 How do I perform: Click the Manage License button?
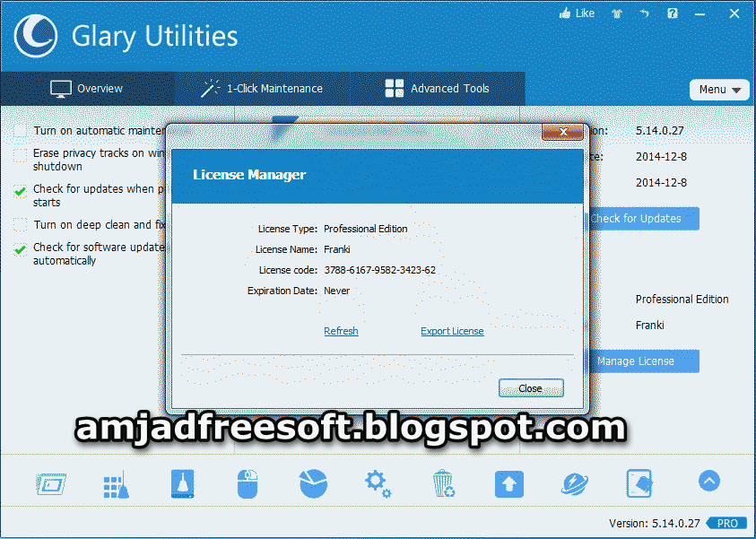pos(643,361)
